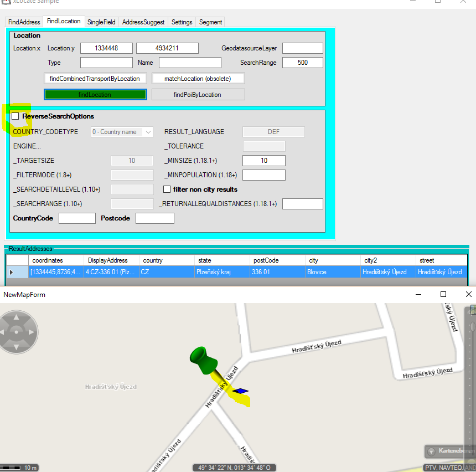The width and height of the screenshot is (476, 472).
Task: Click findCombinedTransportByLocation button
Action: pyautogui.click(x=95, y=79)
